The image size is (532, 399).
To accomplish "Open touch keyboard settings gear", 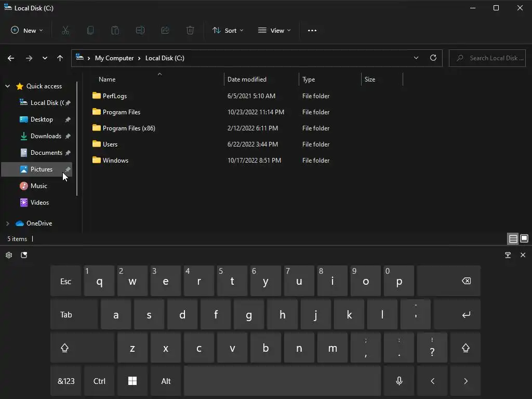I will pos(9,255).
